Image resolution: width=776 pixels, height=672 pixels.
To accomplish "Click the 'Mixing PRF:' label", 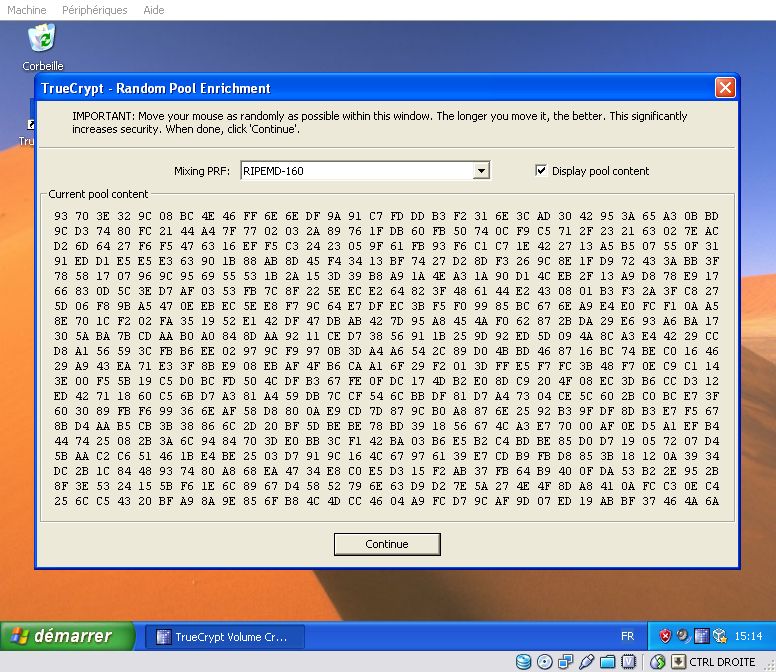I will point(202,171).
